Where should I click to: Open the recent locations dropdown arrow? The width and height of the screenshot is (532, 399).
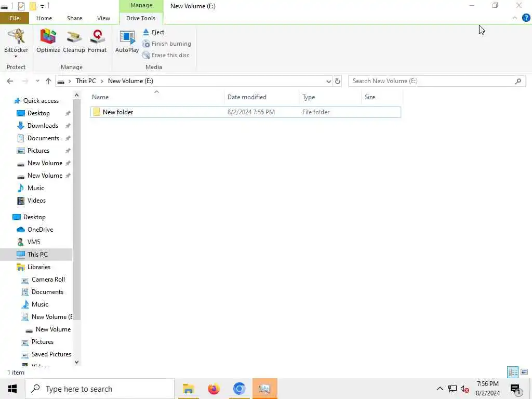37,81
